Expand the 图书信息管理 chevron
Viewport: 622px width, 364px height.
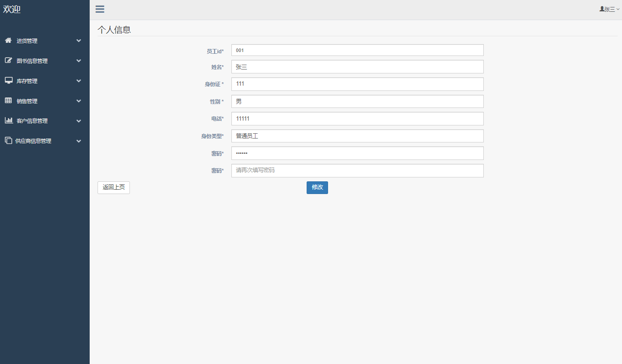[x=79, y=61]
